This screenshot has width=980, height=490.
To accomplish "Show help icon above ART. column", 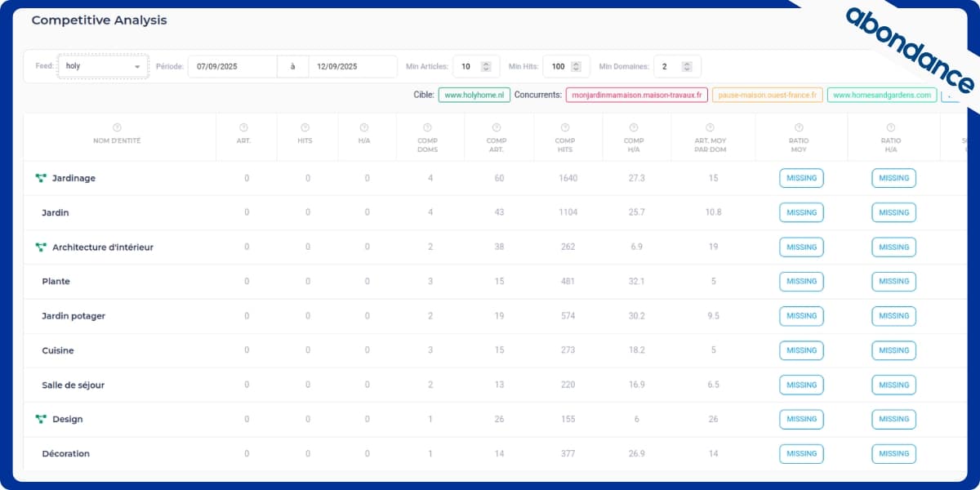I will tap(243, 127).
